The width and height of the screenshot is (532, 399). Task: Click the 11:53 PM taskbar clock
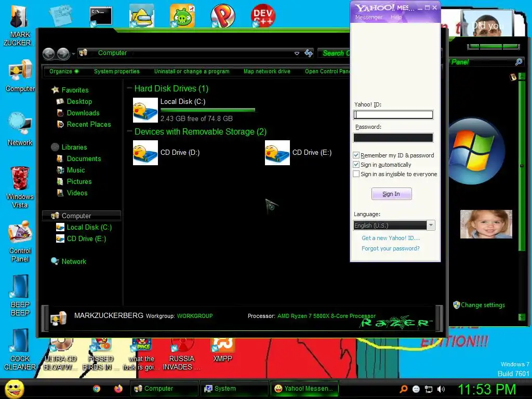(x=487, y=389)
